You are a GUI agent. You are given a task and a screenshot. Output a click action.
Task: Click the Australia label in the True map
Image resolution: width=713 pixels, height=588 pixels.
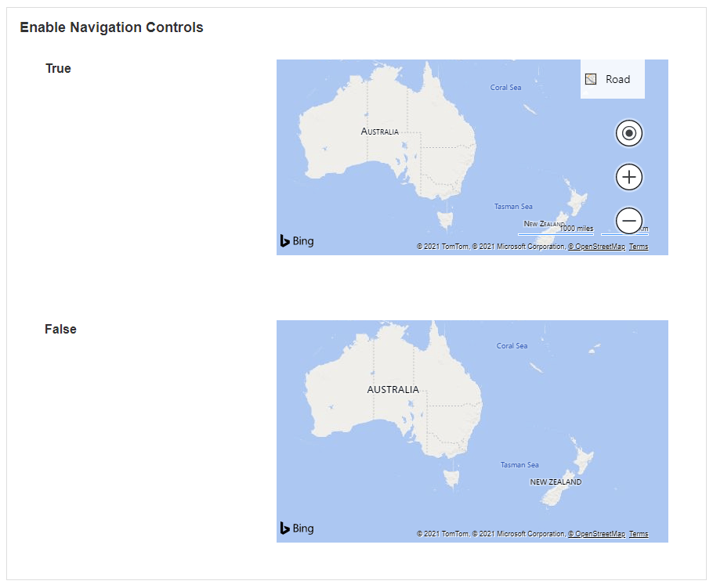(379, 132)
